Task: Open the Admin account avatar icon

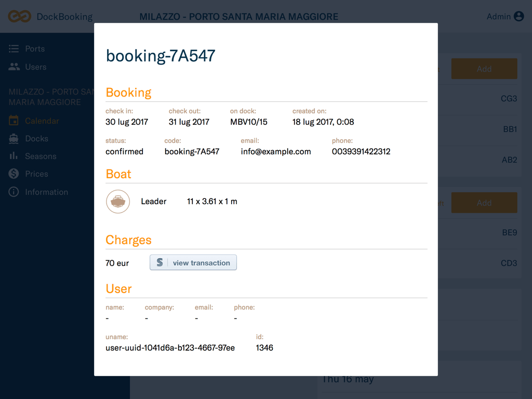Action: click(519, 16)
